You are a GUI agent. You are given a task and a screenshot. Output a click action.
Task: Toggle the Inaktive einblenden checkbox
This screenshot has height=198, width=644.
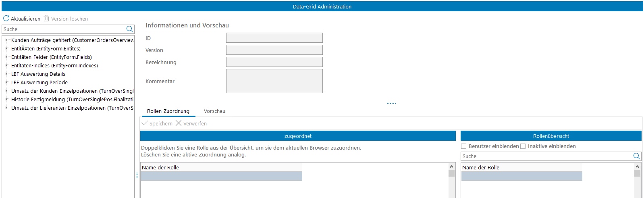coord(523,146)
